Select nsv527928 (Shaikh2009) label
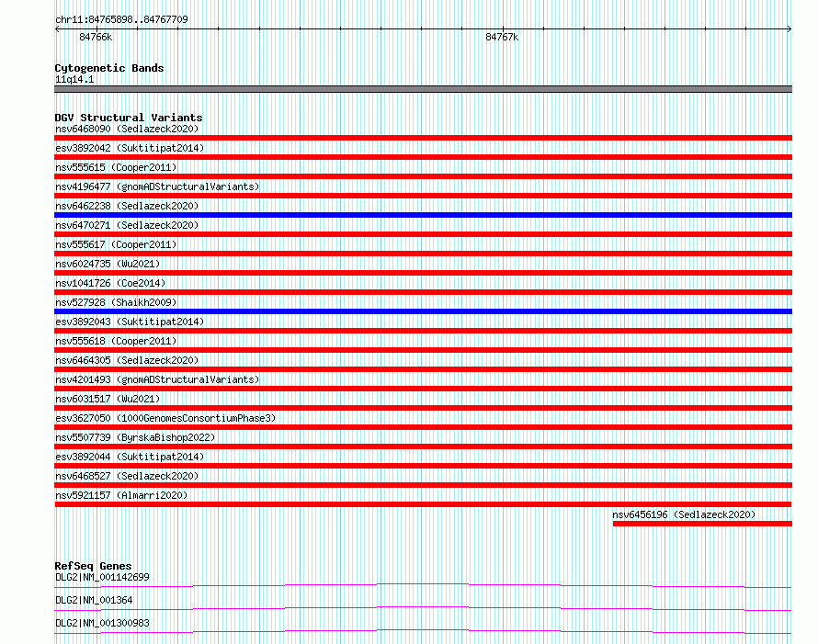The image size is (818, 644). [116, 302]
